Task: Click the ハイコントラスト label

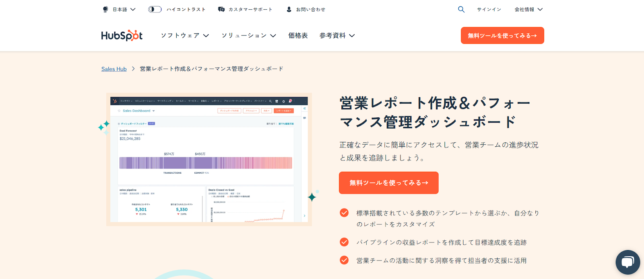Action: (x=186, y=9)
